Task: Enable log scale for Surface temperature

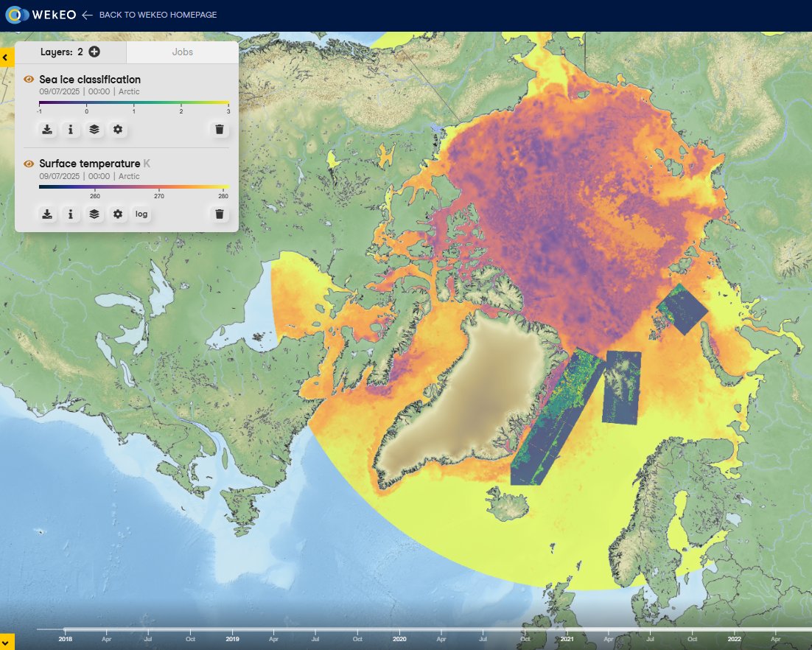Action: pos(141,214)
